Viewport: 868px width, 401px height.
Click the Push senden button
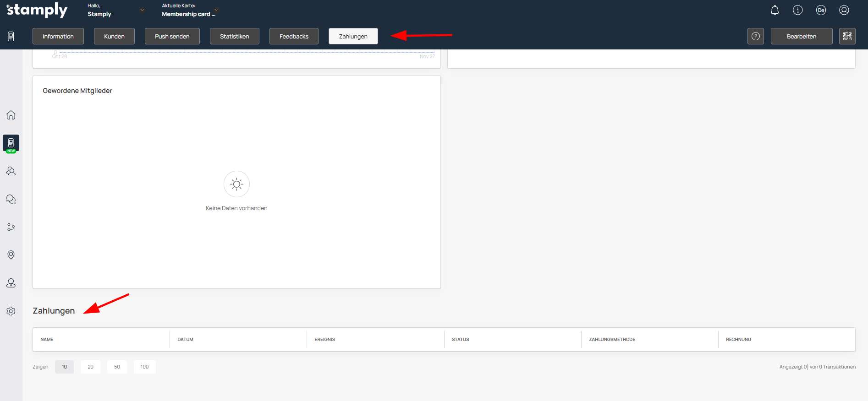(x=172, y=36)
